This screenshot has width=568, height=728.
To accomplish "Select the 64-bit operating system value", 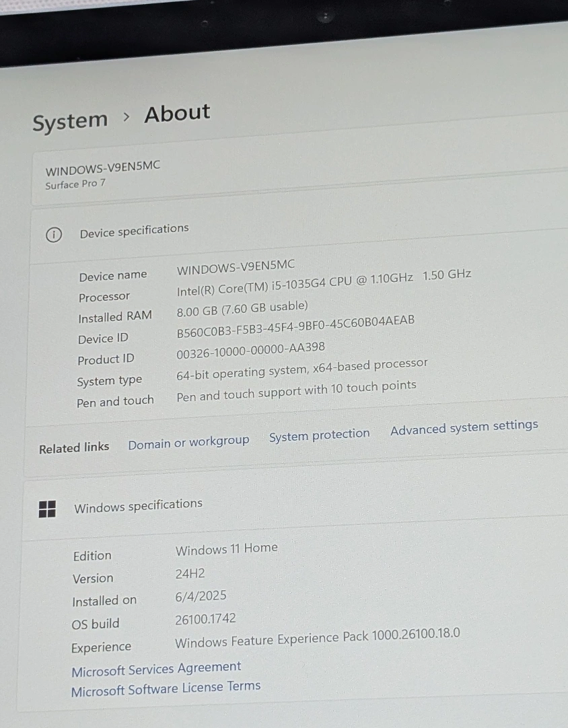I will click(x=302, y=369).
